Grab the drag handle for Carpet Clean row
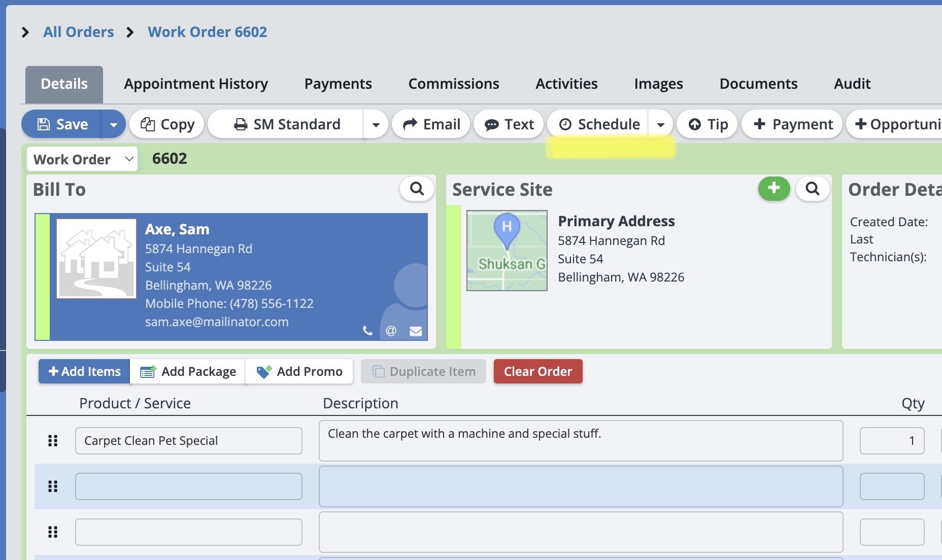Image resolution: width=942 pixels, height=560 pixels. tap(53, 441)
